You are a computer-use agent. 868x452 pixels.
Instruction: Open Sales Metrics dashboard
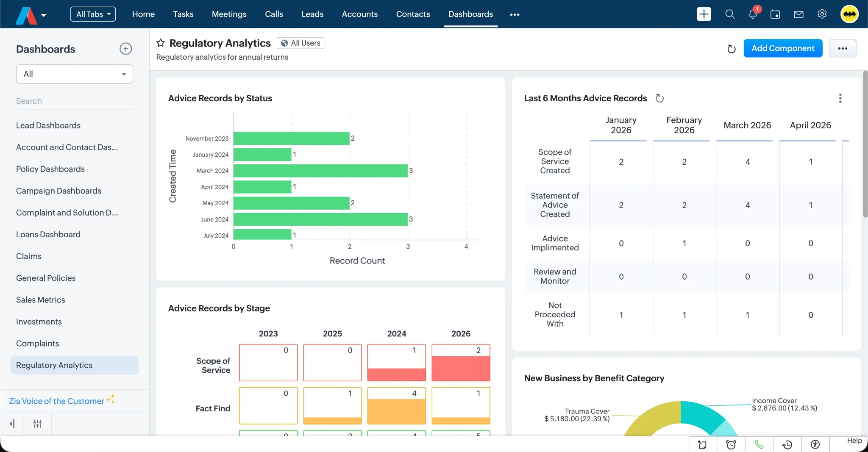41,300
